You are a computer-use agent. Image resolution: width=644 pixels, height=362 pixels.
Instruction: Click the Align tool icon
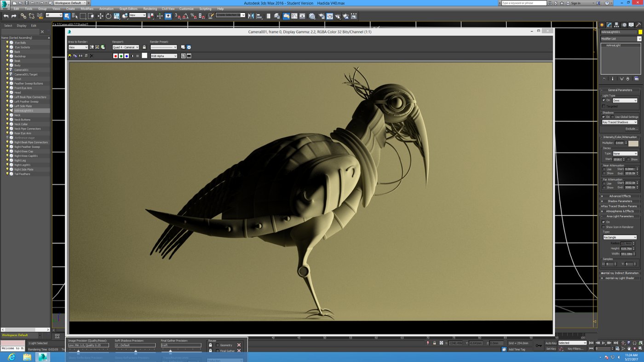pos(259,16)
